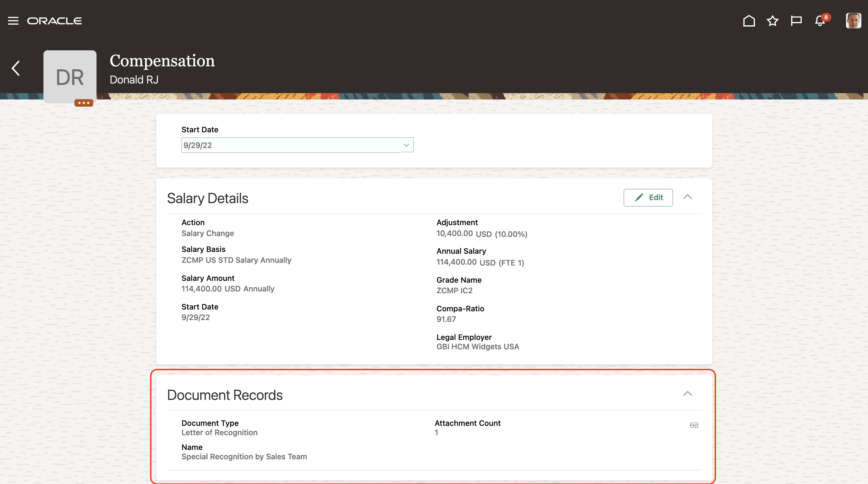Go to Home via house icon

coord(749,21)
